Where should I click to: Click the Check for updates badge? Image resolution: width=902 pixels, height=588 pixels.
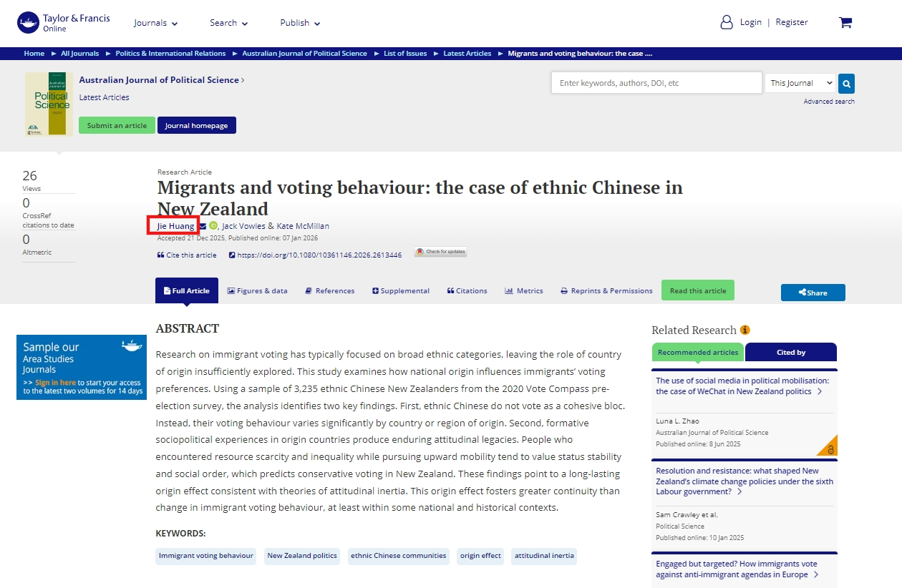(440, 252)
